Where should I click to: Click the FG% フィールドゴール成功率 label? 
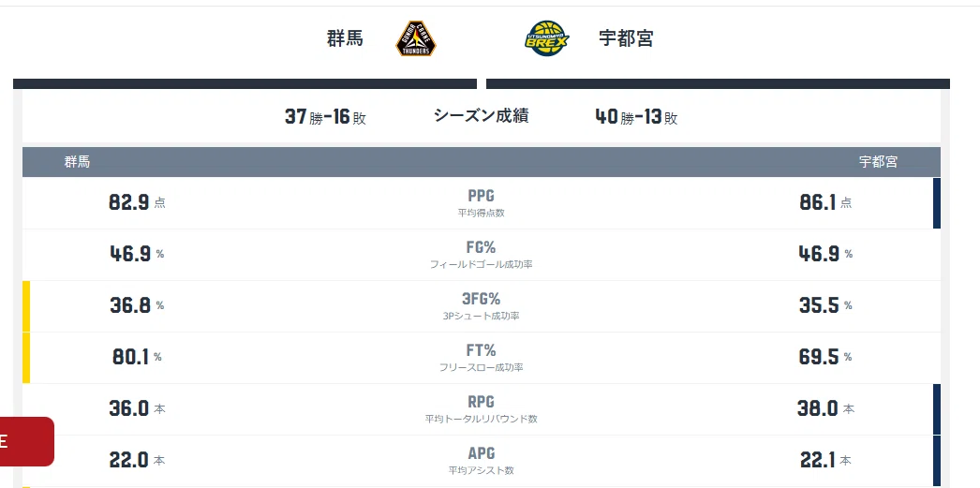coord(481,255)
